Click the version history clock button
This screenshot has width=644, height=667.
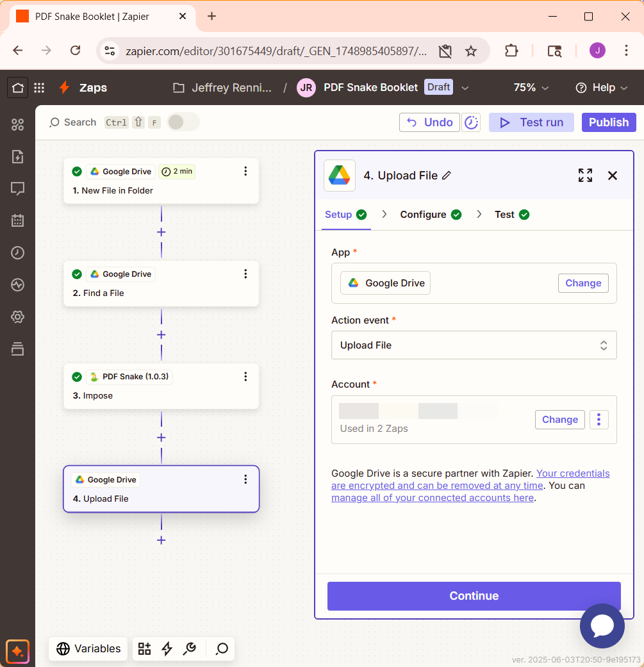[471, 122]
